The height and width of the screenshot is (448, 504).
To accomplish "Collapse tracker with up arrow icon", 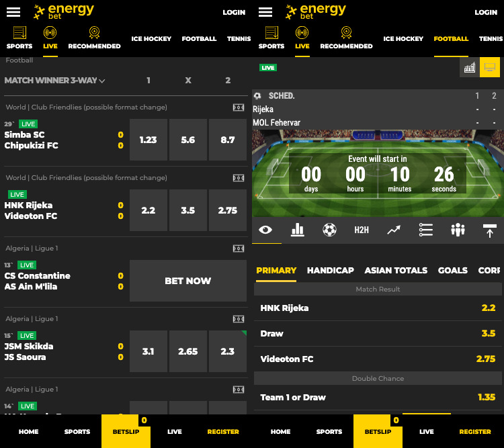I will (x=489, y=231).
